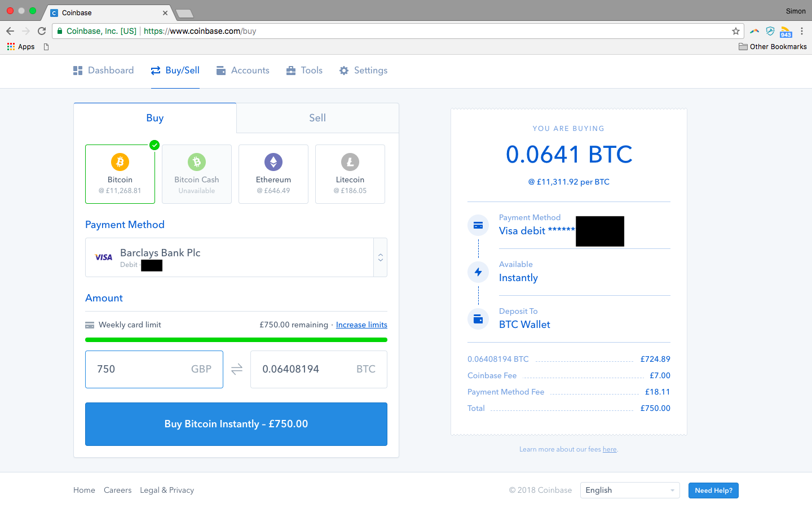Click the rainbow arc extension icon

click(x=754, y=32)
